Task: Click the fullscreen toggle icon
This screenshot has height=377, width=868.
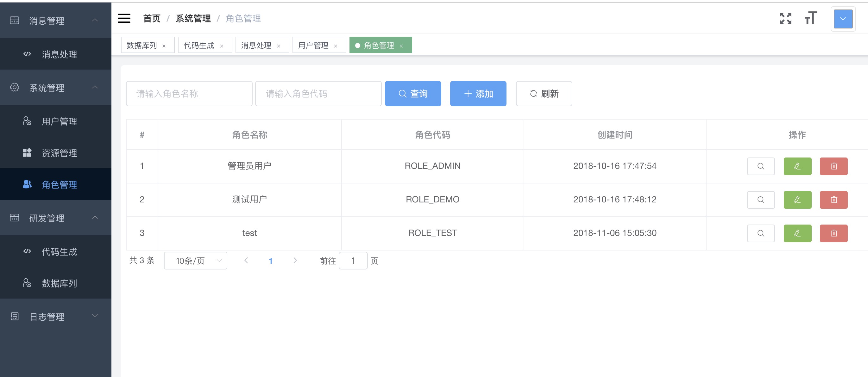Action: [785, 18]
